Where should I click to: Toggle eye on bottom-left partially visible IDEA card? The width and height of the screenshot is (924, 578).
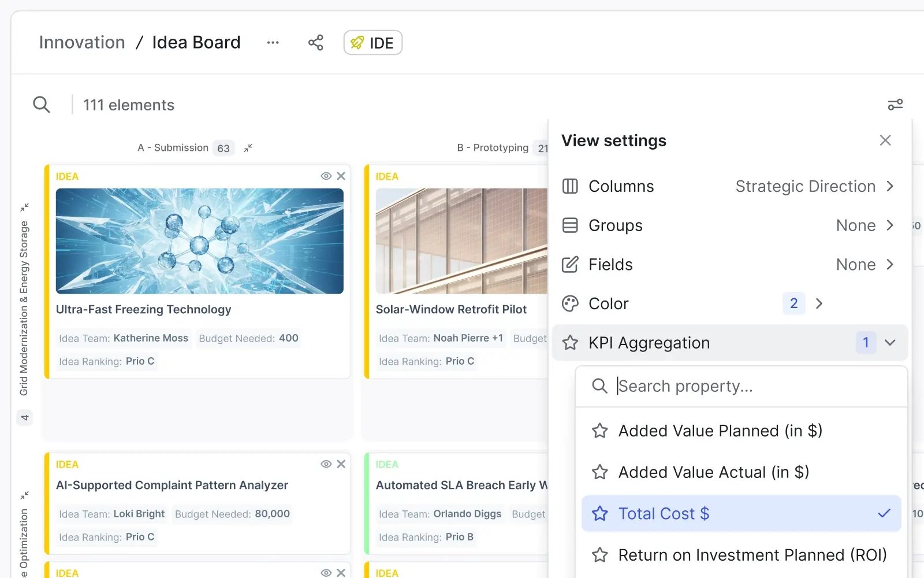[x=326, y=572]
